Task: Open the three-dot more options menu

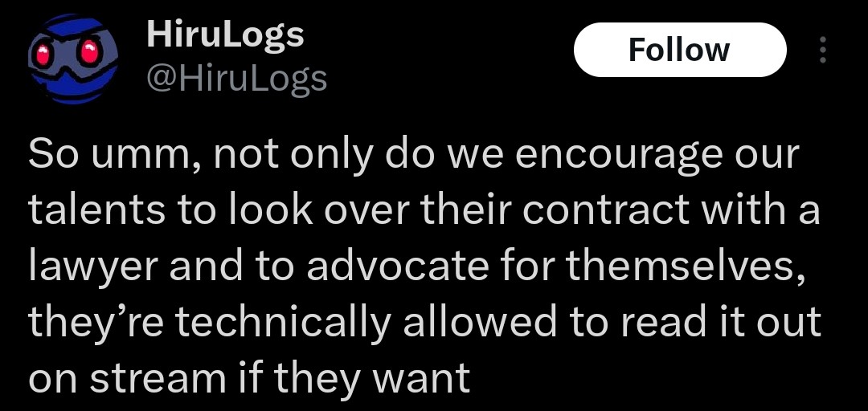Action: (823, 50)
